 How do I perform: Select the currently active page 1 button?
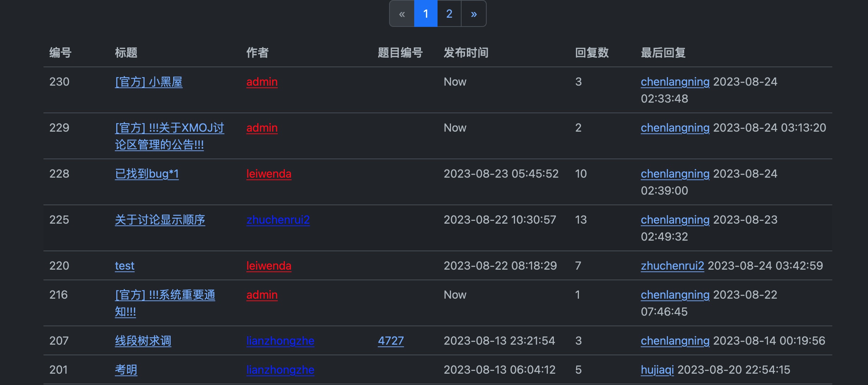pos(426,13)
